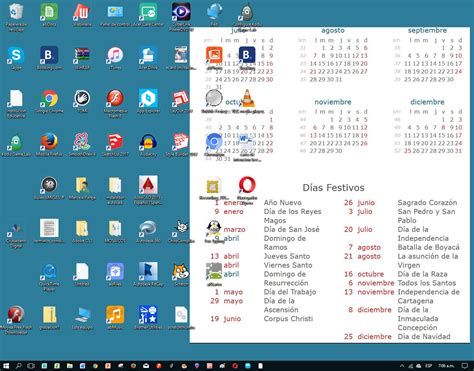
Task: Launch QuickTime Player shortcut
Action: tap(49, 271)
